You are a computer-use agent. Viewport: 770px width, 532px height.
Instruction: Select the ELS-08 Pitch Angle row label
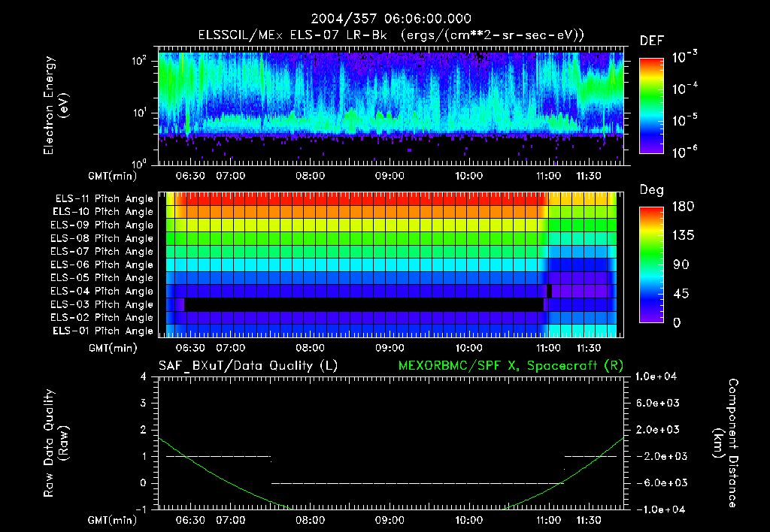(x=102, y=238)
